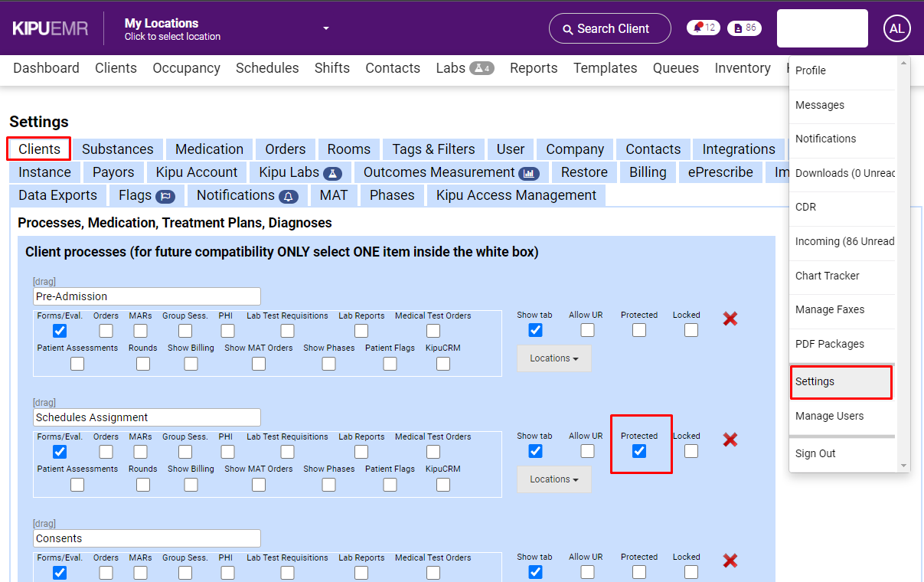Select Manage Users in the user menu
Image resolution: width=924 pixels, height=582 pixels.
tap(843, 416)
